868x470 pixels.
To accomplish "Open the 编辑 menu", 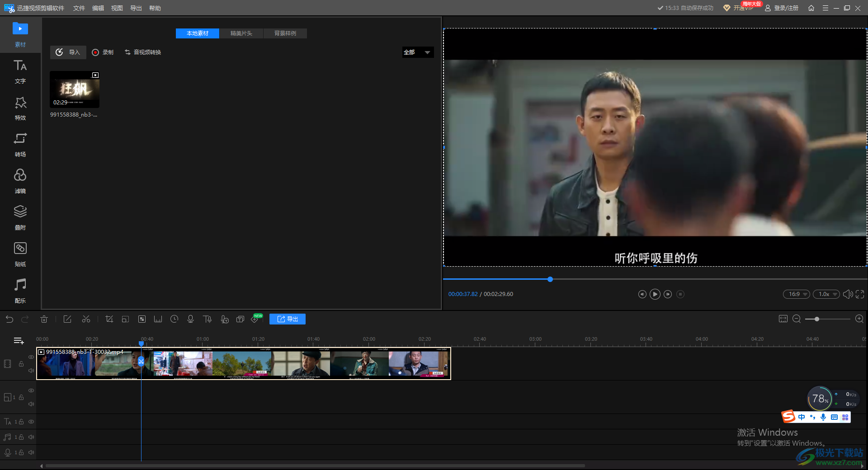I will 98,8.
